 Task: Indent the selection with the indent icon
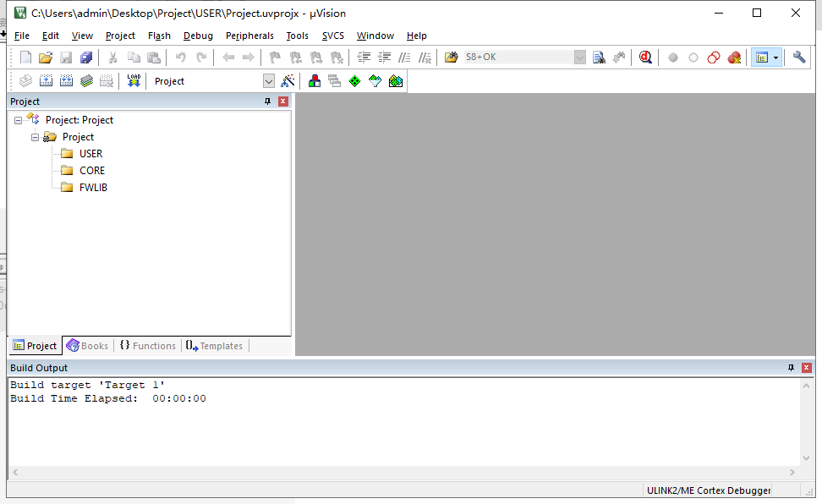[364, 58]
